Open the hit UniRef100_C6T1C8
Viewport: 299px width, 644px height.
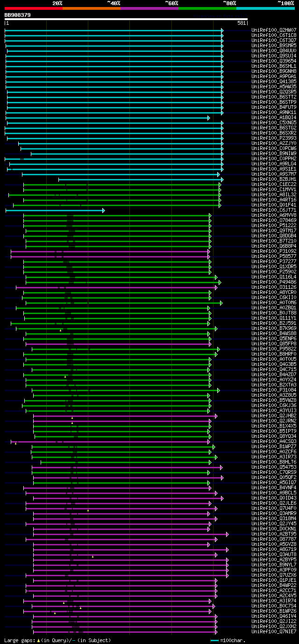click(x=274, y=36)
